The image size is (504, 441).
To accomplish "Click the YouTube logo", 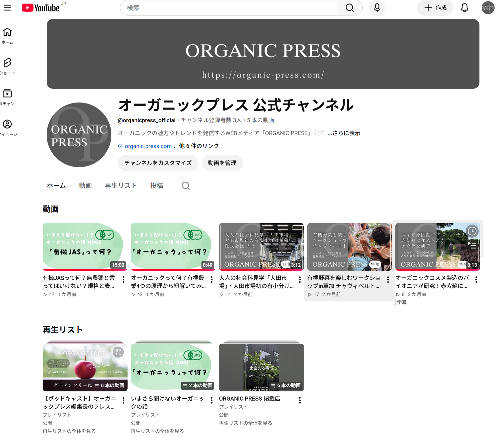I will pos(41,8).
